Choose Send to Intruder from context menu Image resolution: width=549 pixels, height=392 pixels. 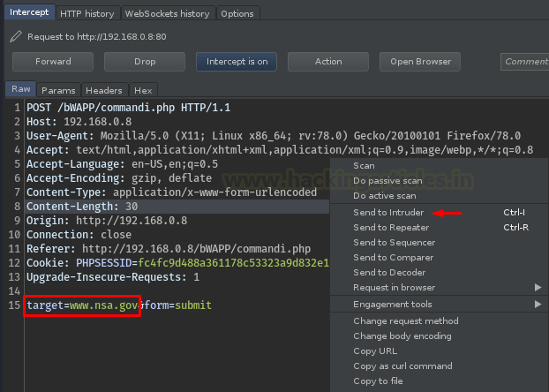[388, 213]
